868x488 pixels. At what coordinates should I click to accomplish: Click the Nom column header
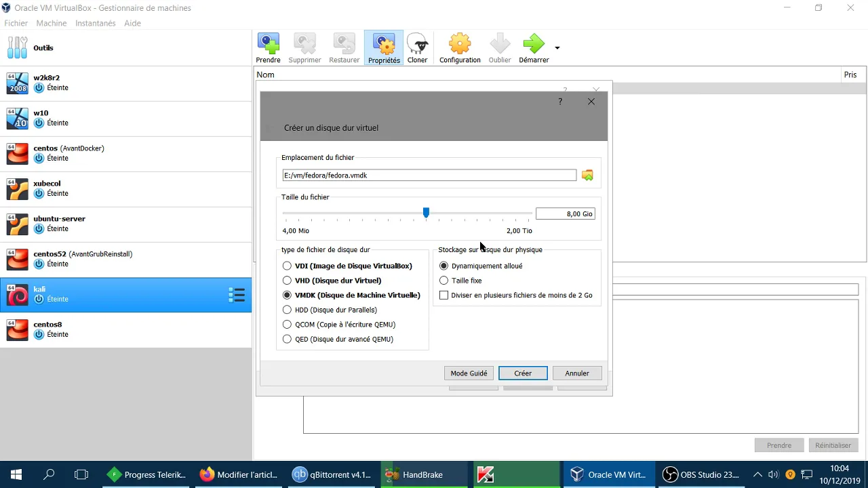tap(547, 75)
